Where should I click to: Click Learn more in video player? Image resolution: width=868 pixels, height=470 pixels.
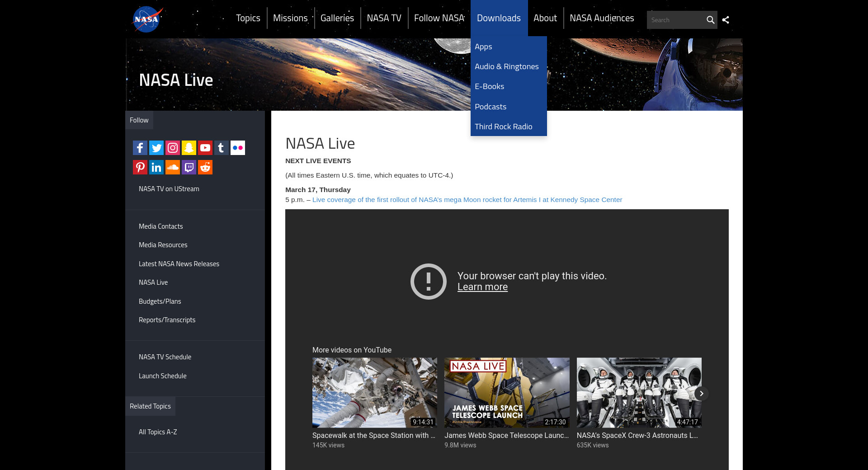(482, 287)
